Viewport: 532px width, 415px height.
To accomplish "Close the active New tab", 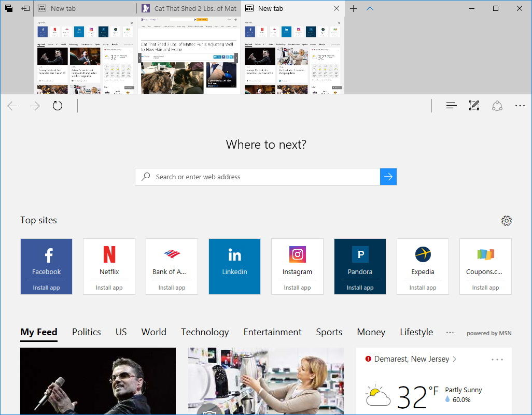I will (336, 8).
